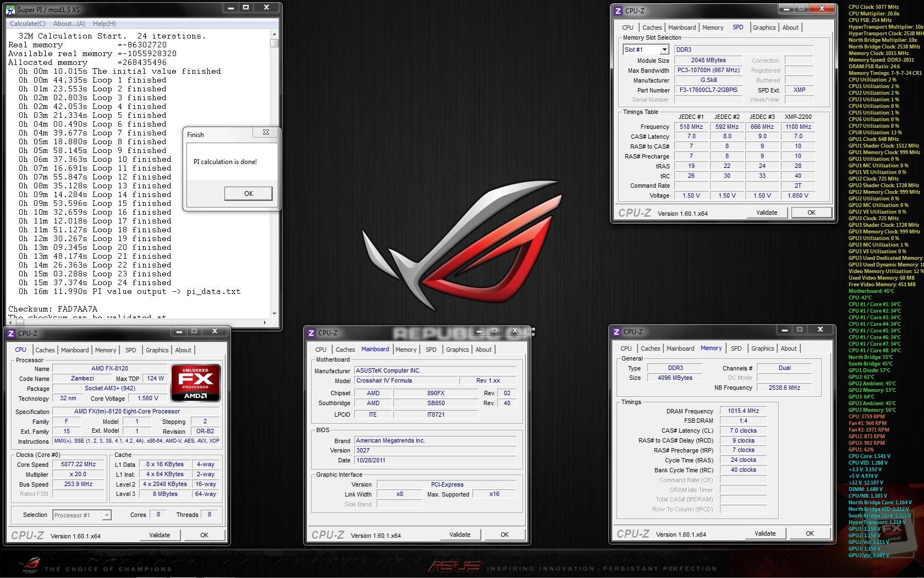The width and height of the screenshot is (924, 578).
Task: Click Super PI vertical scrollbar down arrow
Action: 274,314
